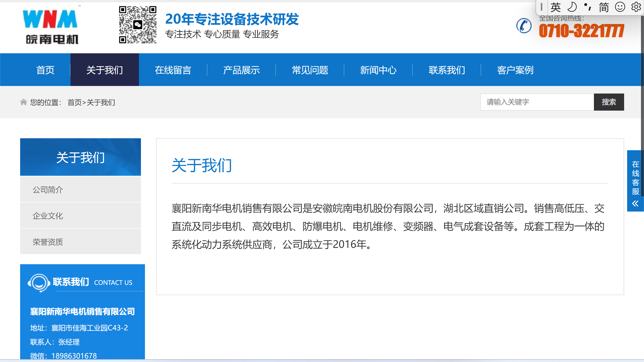Switch IME simplified Chinese setting
Screen dimensions: 644x362
603,7
